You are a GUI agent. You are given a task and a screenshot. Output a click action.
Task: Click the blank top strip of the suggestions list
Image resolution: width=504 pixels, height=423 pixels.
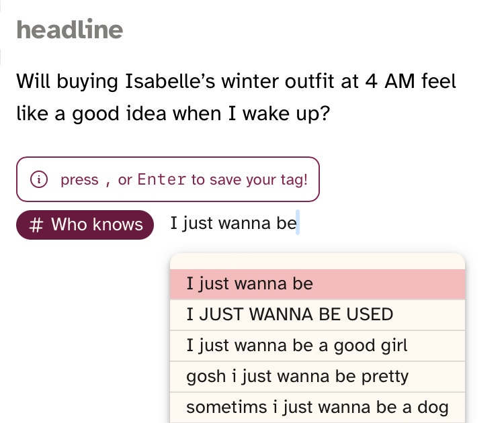(317, 261)
